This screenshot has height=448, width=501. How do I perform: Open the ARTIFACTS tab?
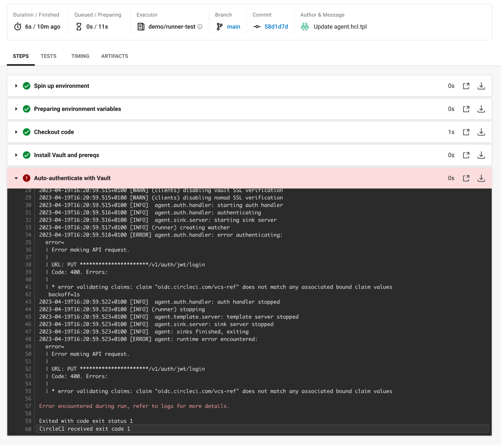[x=115, y=56]
